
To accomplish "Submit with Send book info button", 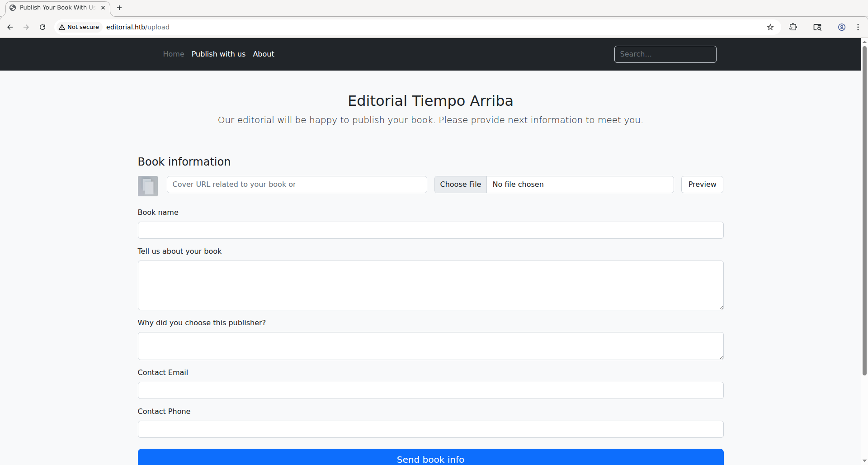I will (x=430, y=458).
